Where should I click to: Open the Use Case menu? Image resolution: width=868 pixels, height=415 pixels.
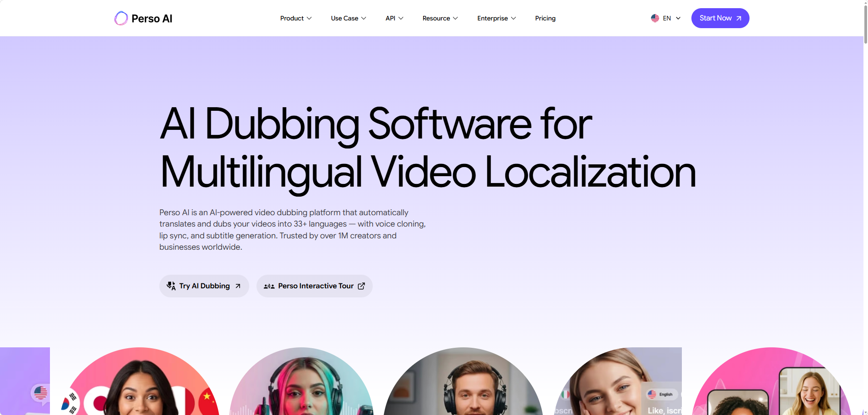click(x=349, y=18)
